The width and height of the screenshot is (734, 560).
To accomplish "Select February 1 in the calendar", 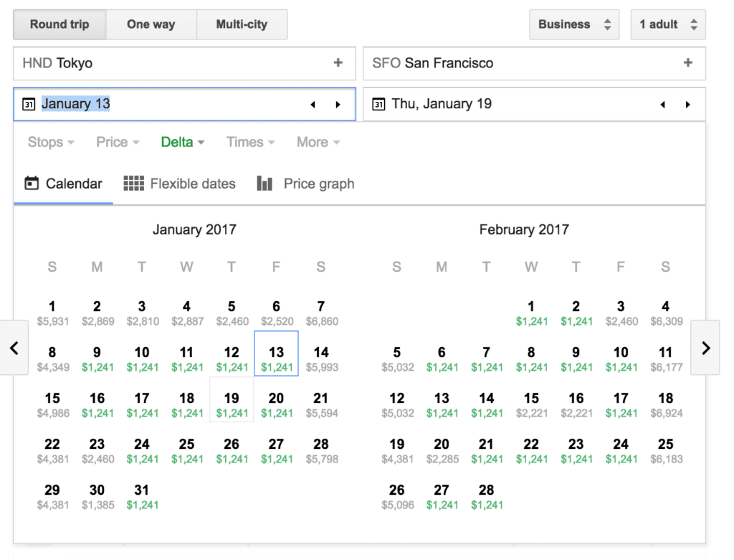I will [x=531, y=313].
